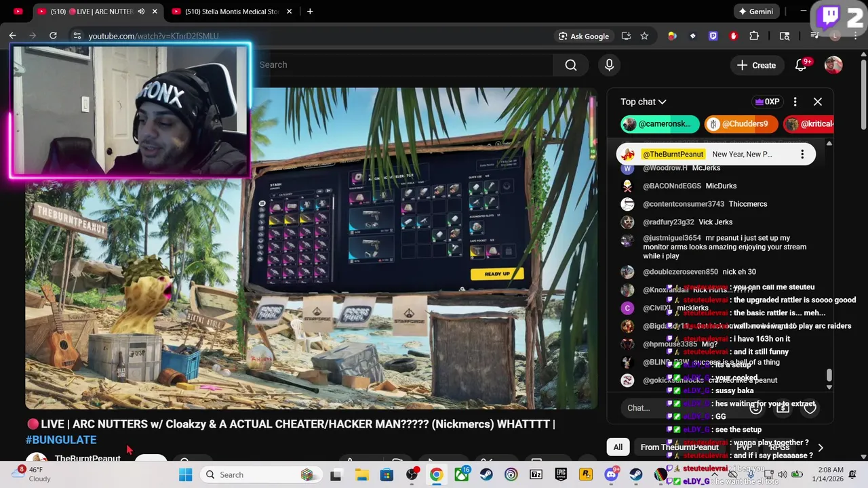Open File Explorer from the taskbar

tap(361, 474)
